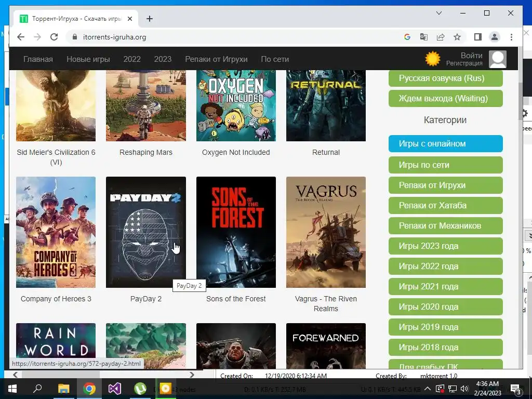
Task: Select Репаки от Хатаба category
Action: [445, 205]
